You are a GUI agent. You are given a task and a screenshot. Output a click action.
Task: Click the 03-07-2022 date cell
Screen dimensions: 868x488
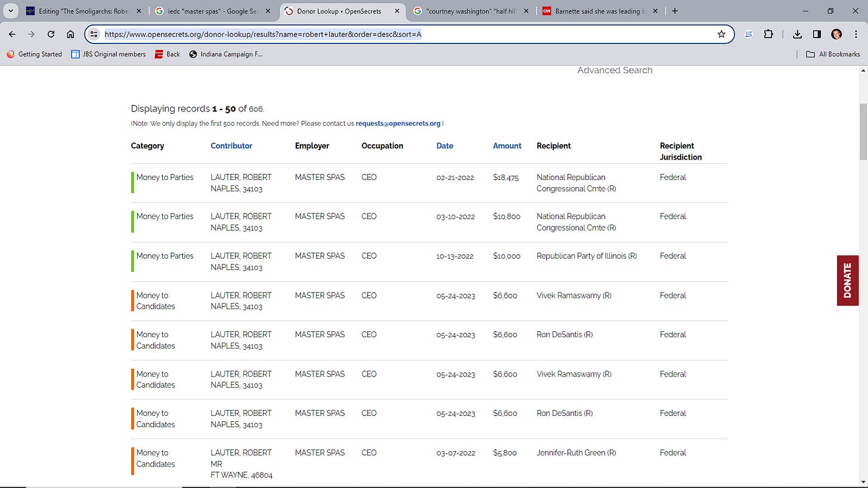pos(455,453)
